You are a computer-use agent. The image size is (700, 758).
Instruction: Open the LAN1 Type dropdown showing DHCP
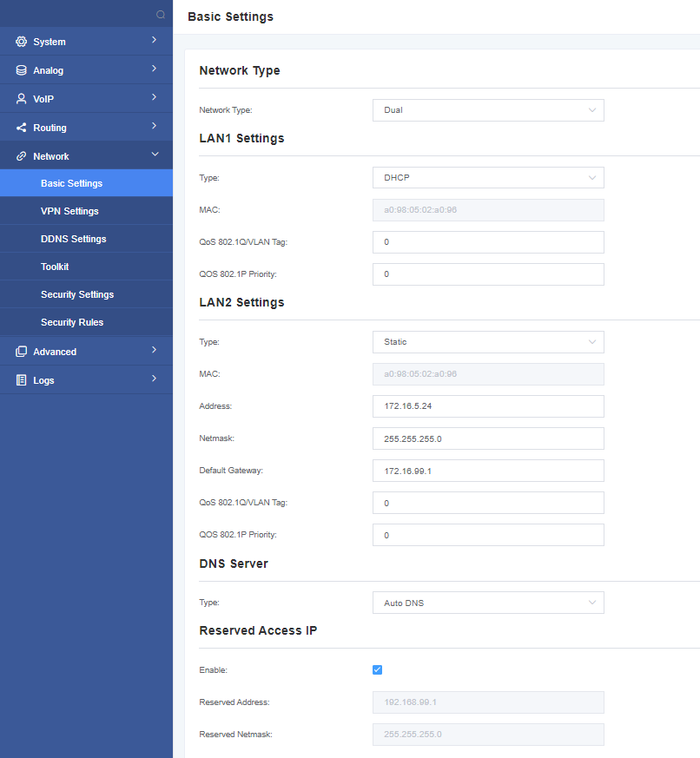pos(488,178)
